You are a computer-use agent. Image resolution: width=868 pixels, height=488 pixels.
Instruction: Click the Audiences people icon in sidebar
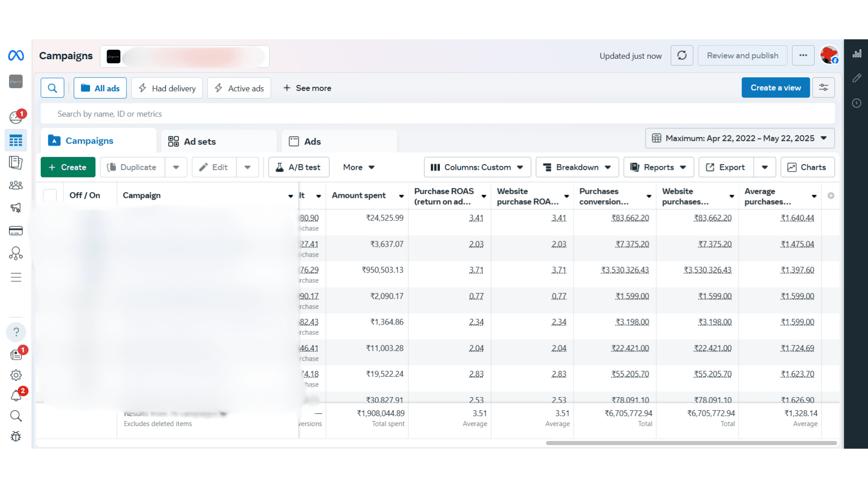pyautogui.click(x=16, y=185)
